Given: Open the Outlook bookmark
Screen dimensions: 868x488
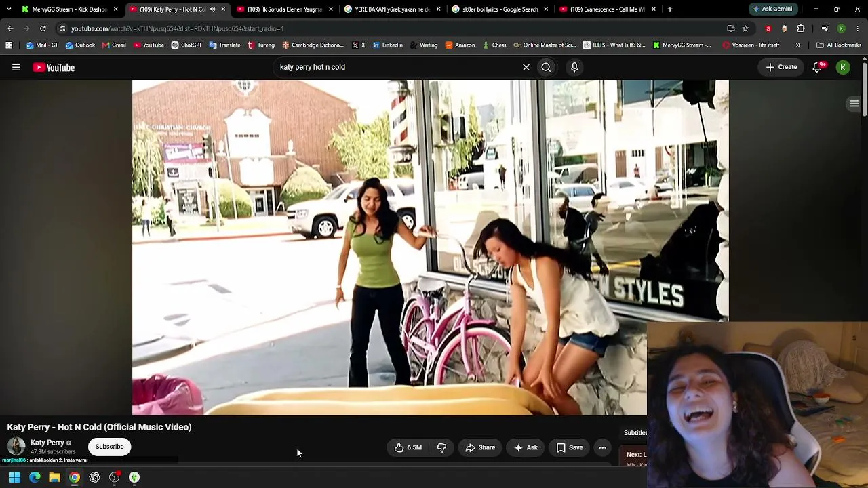Looking at the screenshot, I should 80,45.
